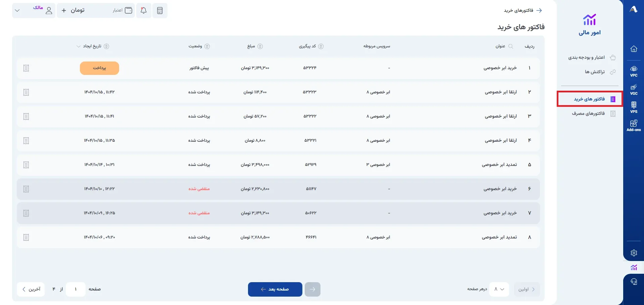This screenshot has height=305, width=644.
Task: Click the orange پرداخت button
Action: click(x=99, y=68)
